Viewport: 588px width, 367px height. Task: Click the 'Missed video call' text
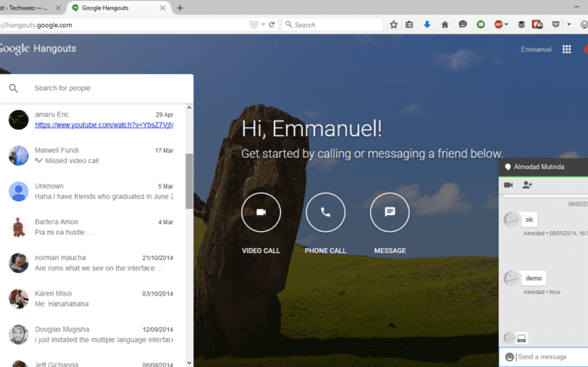tap(72, 161)
